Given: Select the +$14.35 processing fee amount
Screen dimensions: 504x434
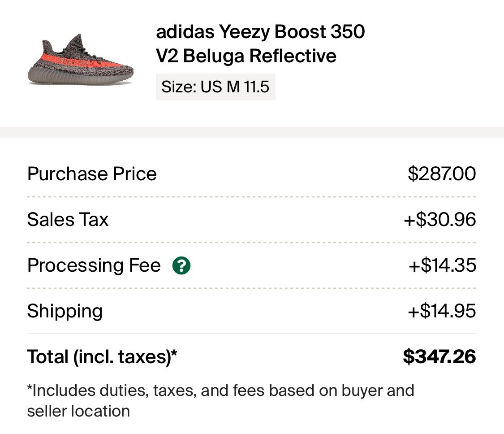Looking at the screenshot, I should pyautogui.click(x=442, y=265).
